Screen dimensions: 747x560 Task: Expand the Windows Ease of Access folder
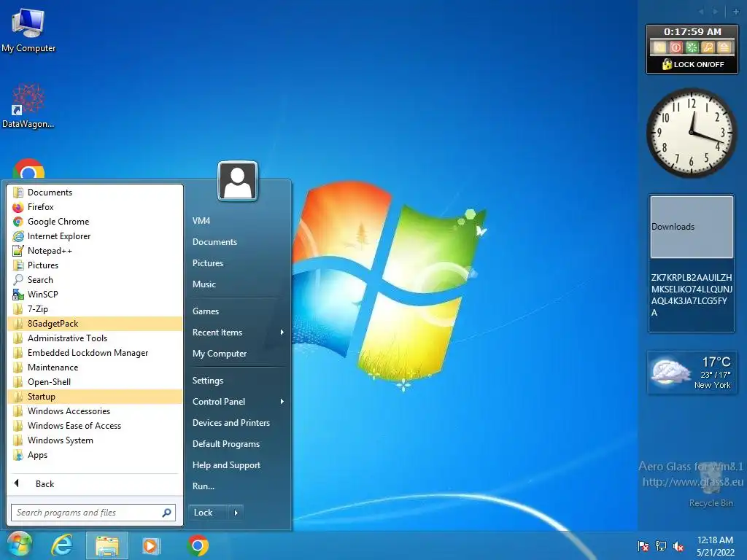(x=95, y=426)
